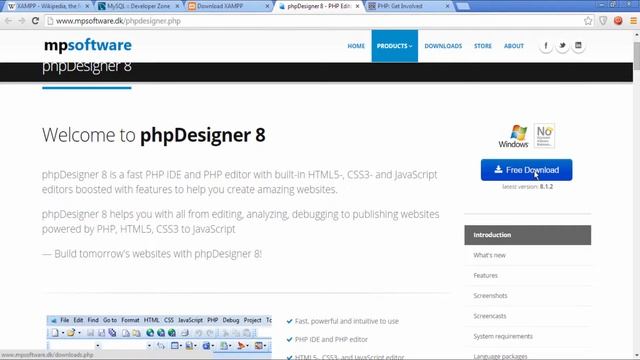Close the phpDesigner 8 tab
Image resolution: width=640 pixels, height=360 pixels.
coord(358,6)
